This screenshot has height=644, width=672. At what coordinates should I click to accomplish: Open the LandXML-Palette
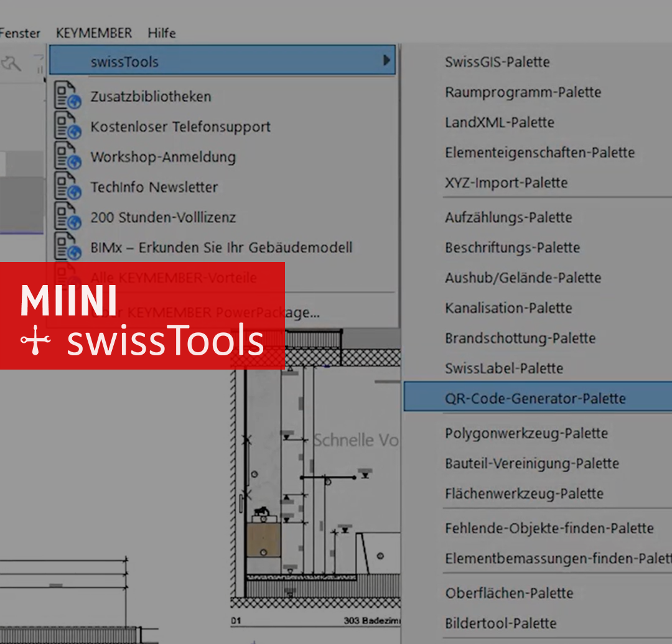pos(499,123)
